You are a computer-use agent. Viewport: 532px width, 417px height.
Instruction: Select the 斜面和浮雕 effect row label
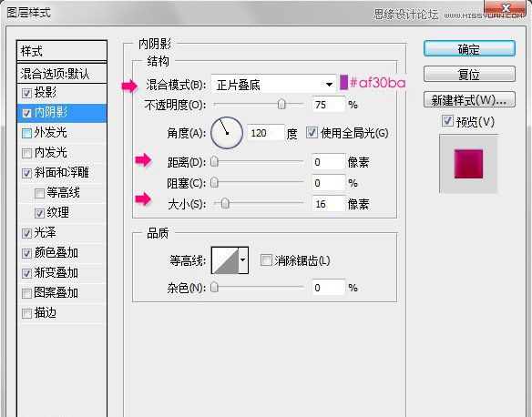(x=61, y=173)
